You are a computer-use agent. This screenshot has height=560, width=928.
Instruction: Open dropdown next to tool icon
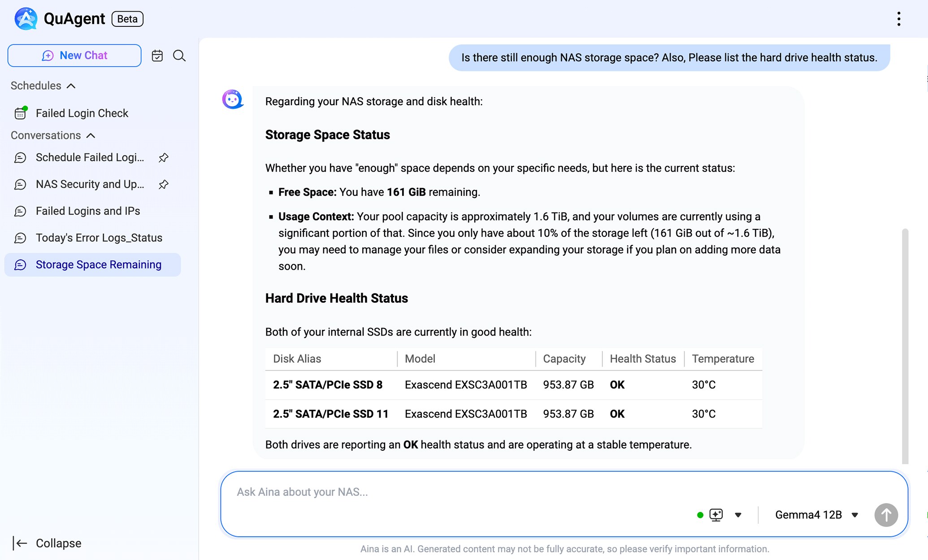pos(738,515)
